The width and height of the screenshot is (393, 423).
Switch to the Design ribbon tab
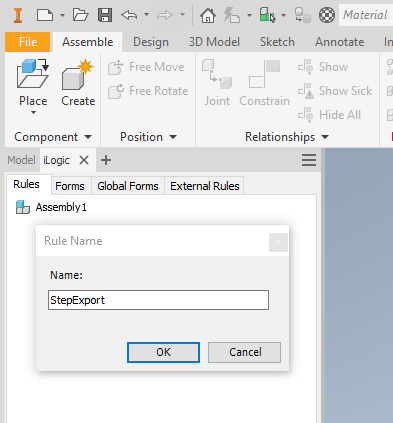pyautogui.click(x=151, y=42)
